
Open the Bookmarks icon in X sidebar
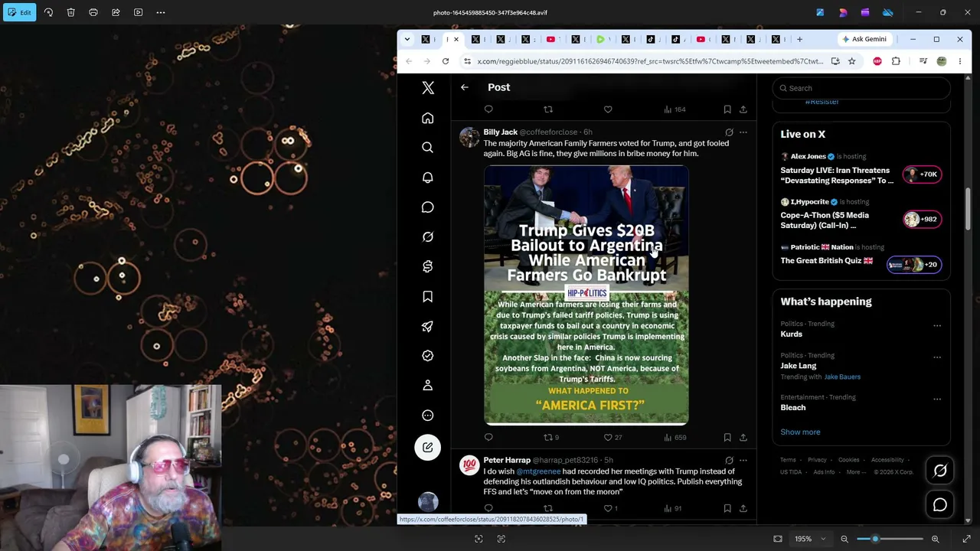(428, 297)
